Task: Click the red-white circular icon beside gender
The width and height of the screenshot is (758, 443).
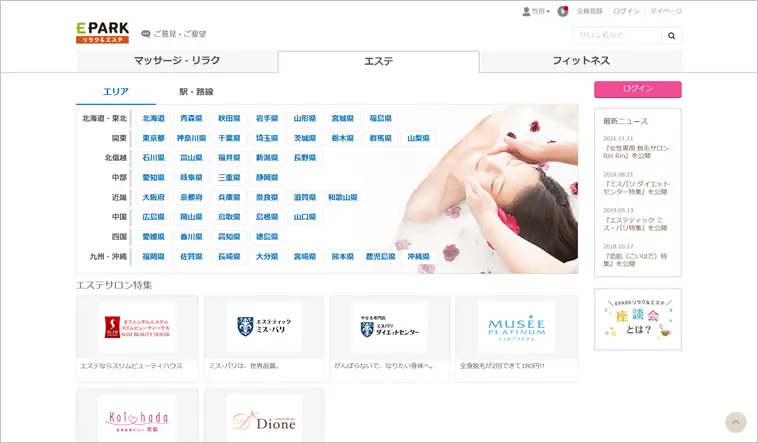Action: pyautogui.click(x=563, y=11)
